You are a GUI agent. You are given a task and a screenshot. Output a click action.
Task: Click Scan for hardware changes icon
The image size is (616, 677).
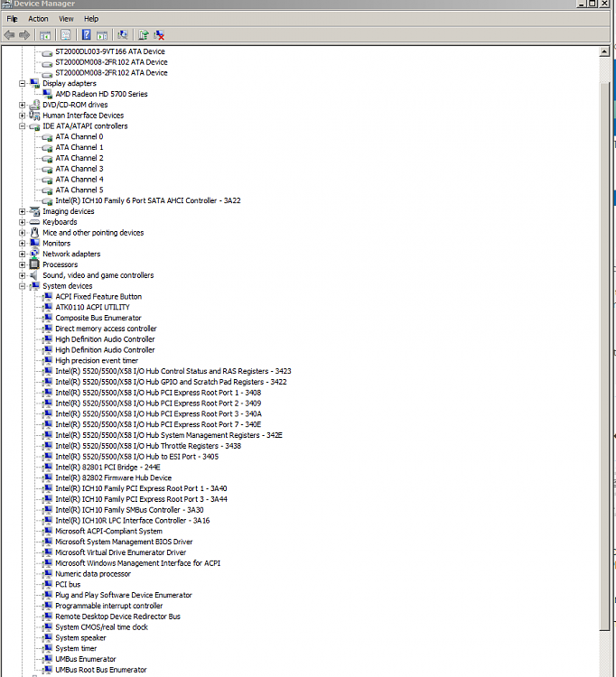[x=123, y=35]
